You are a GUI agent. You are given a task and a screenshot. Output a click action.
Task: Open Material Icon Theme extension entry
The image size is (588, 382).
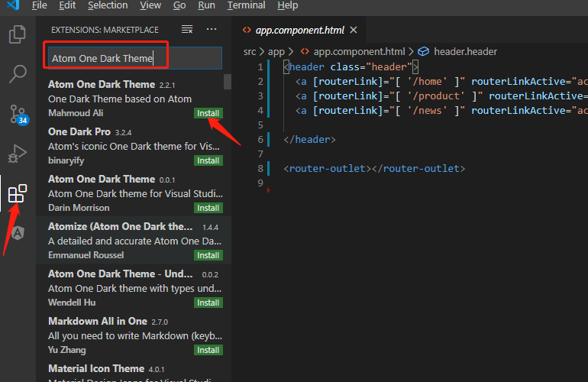point(133,371)
